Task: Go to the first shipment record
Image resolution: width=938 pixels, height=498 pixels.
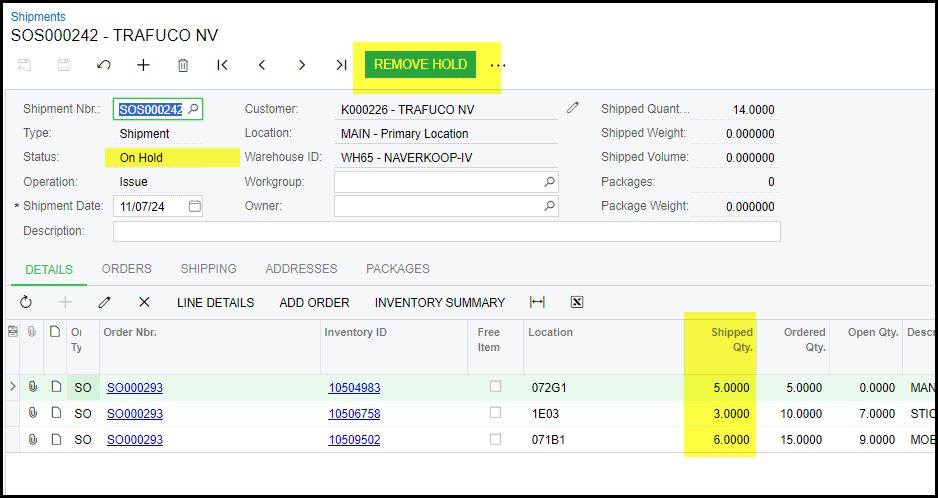Action: click(222, 65)
